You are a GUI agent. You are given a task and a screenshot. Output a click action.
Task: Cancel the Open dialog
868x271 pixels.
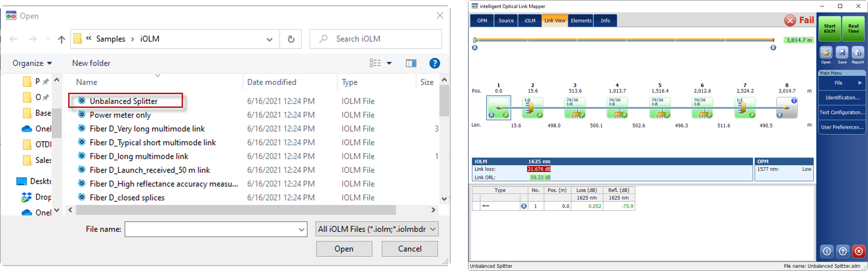[x=410, y=249]
